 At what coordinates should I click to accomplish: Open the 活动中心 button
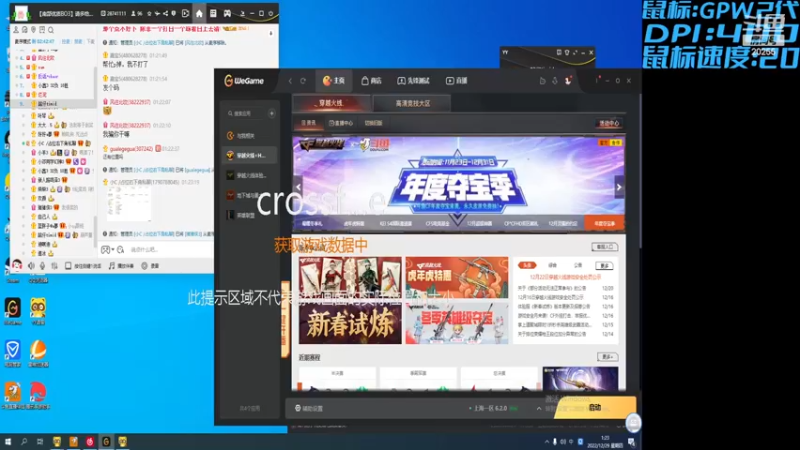click(x=609, y=123)
